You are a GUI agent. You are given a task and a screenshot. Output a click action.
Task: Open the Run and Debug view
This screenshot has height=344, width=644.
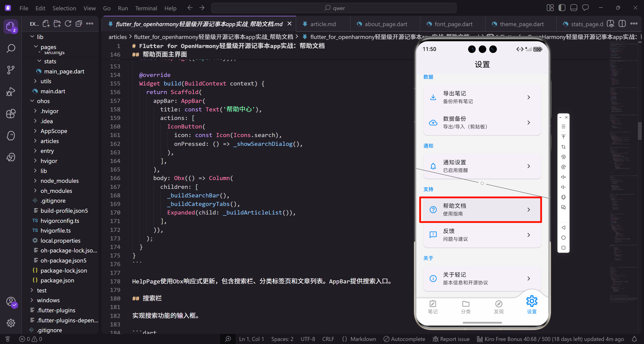(11, 92)
